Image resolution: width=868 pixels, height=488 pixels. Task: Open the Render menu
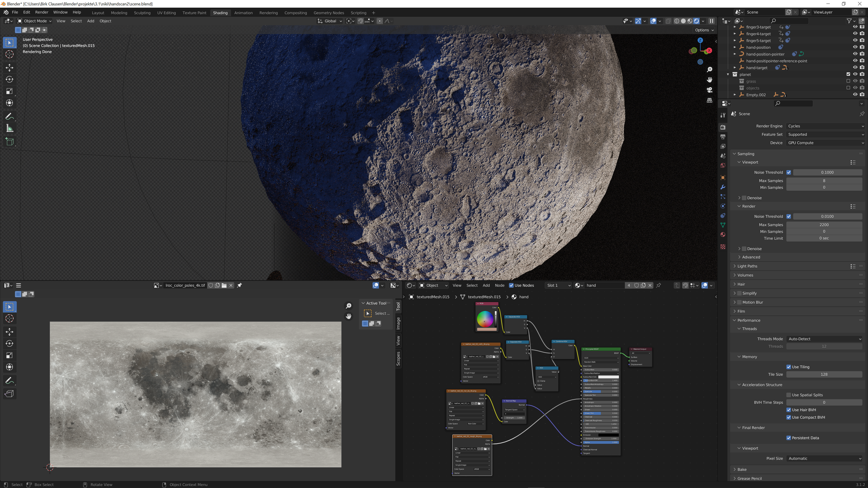click(x=42, y=12)
